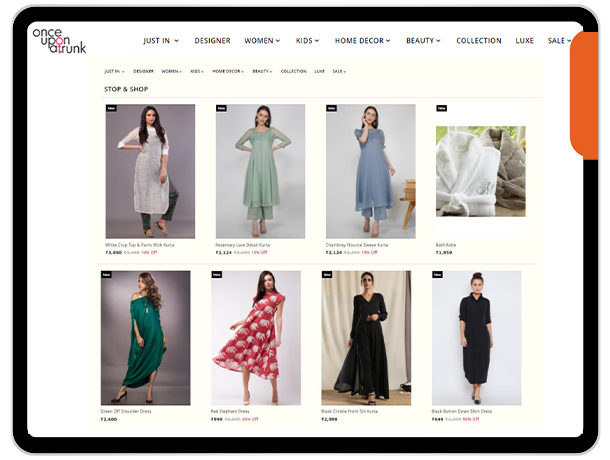Expand the KIDS menu in the top navigation
This screenshot has height=460, width=610.
point(307,41)
